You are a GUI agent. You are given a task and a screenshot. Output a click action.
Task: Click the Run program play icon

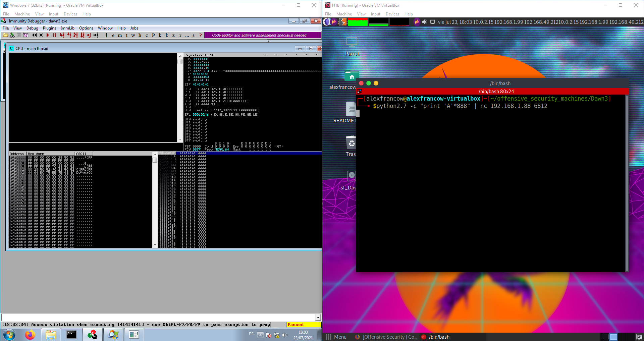click(48, 35)
